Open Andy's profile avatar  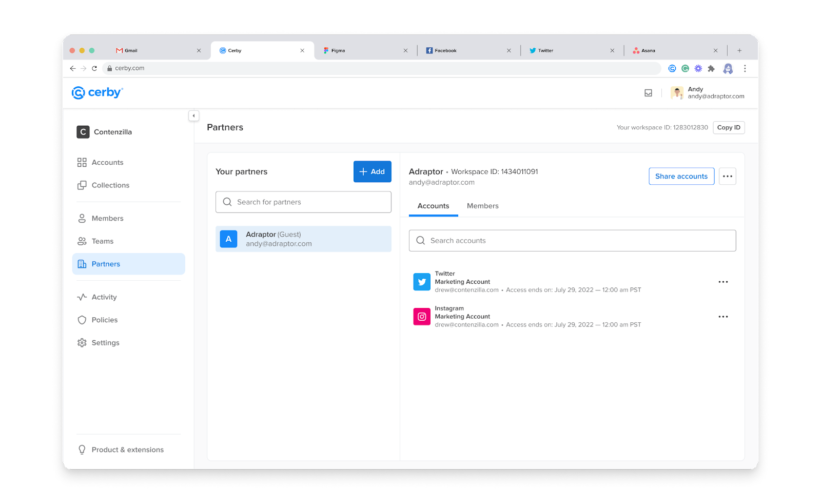pos(677,93)
